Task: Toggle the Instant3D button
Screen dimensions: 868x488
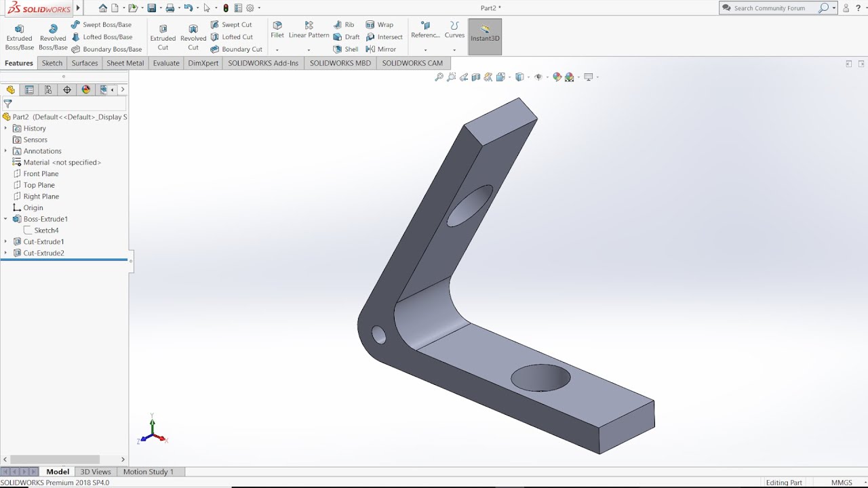Action: click(x=485, y=35)
